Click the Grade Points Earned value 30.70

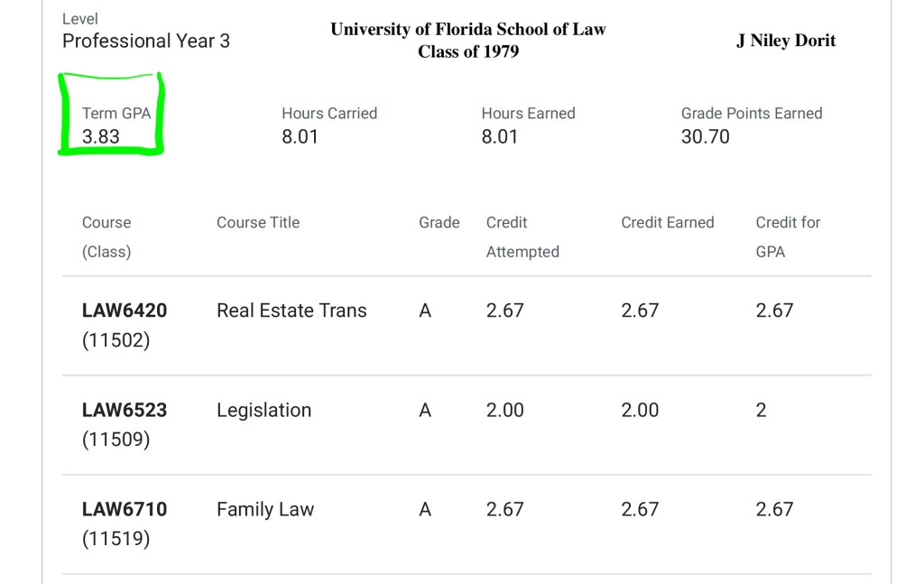(706, 137)
